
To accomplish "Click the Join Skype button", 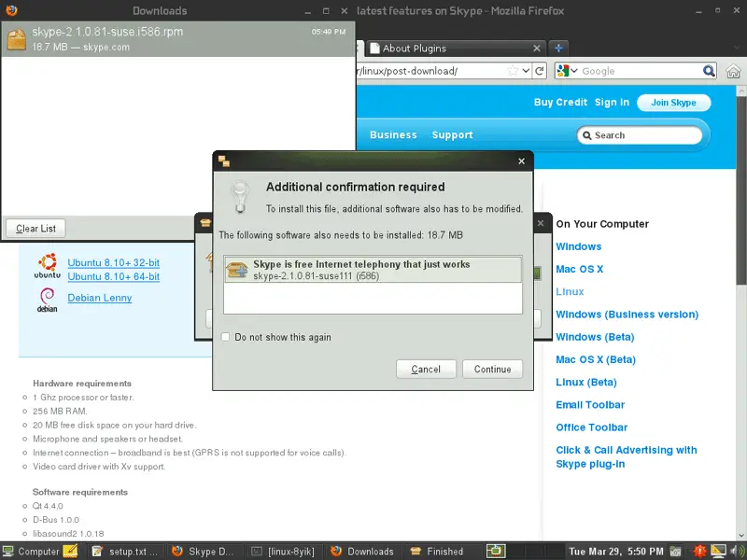I will [x=673, y=103].
